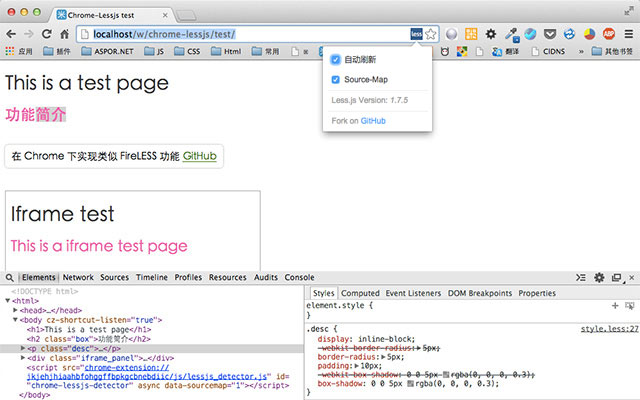This screenshot has width=640, height=400.
Task: Click the display: inline-block property
Action: coord(366,339)
